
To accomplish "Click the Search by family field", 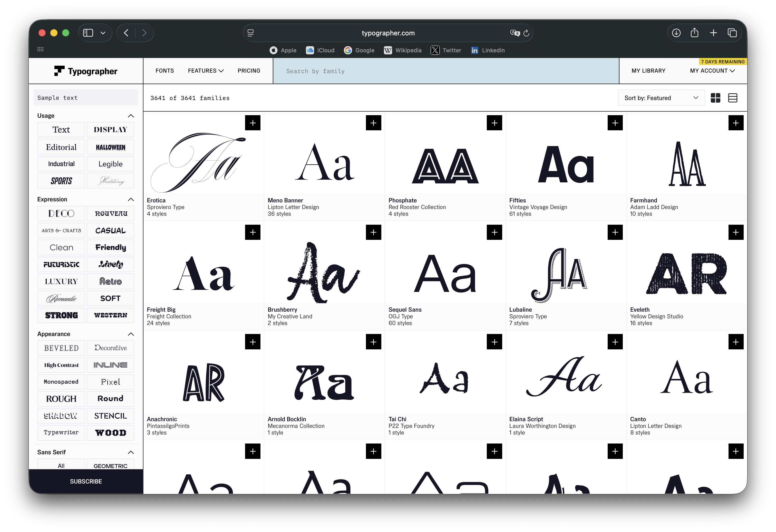I will 446,71.
